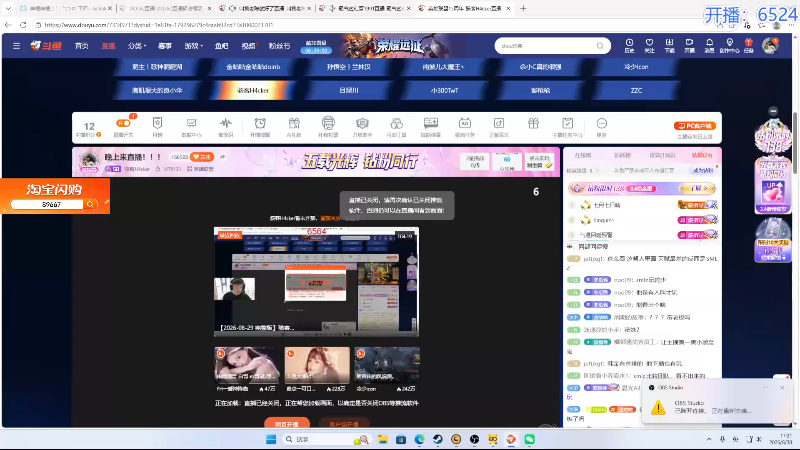The width and height of the screenshot is (800, 450).
Task: Open the 冷少icon recommended stream thumbnail
Action: pos(387,365)
